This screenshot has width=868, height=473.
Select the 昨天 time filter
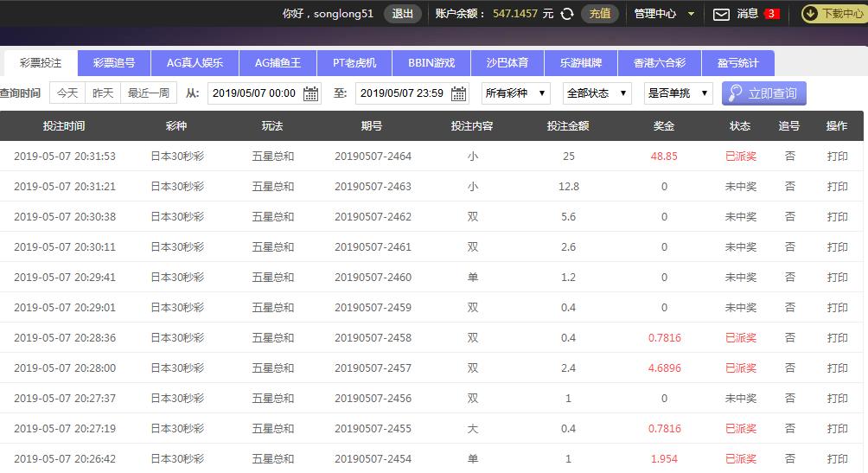103,93
